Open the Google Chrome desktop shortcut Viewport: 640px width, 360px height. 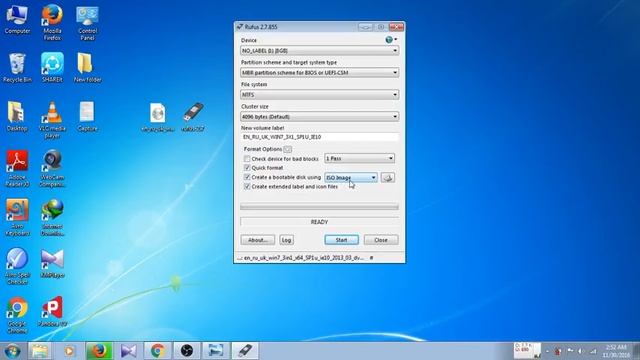pos(17,315)
